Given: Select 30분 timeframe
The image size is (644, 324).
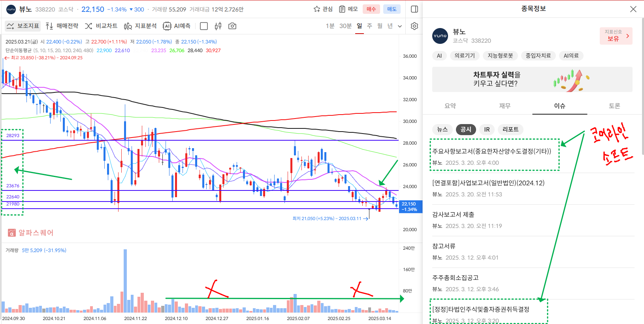Looking at the screenshot, I should coord(345,26).
